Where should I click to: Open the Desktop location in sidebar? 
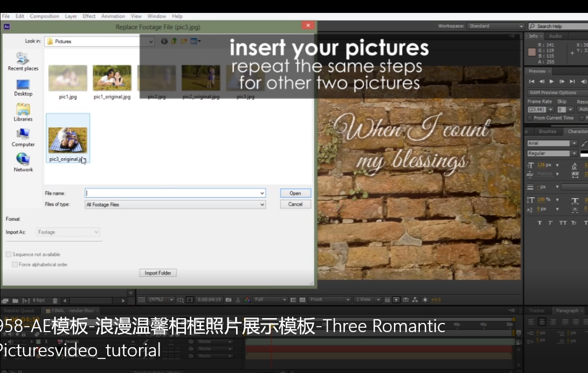(x=23, y=87)
